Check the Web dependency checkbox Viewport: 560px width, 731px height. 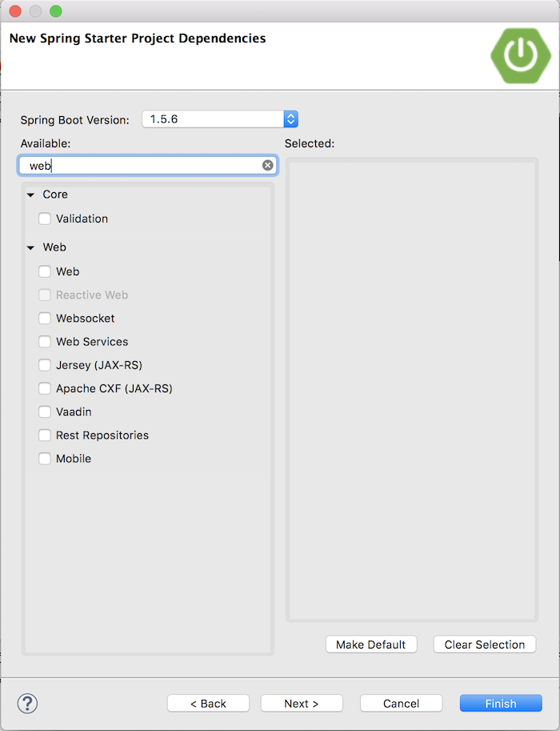point(45,271)
